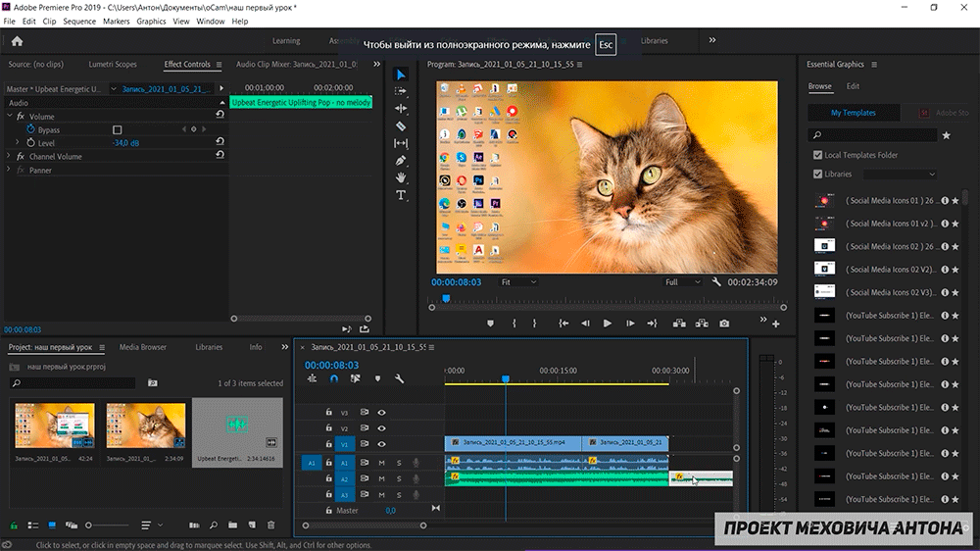Viewport: 980px width, 551px height.
Task: Switch Project panel to Icon View
Action: (52, 526)
